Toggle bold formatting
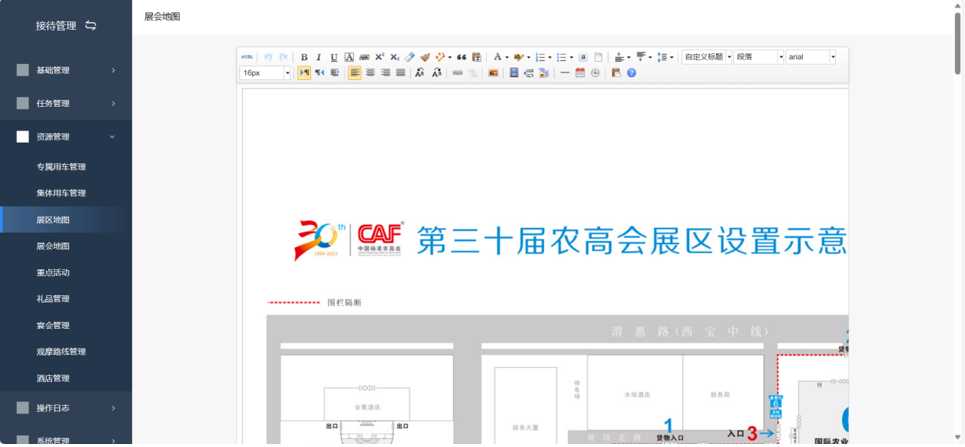Screen dimensions: 965x447 [304, 57]
